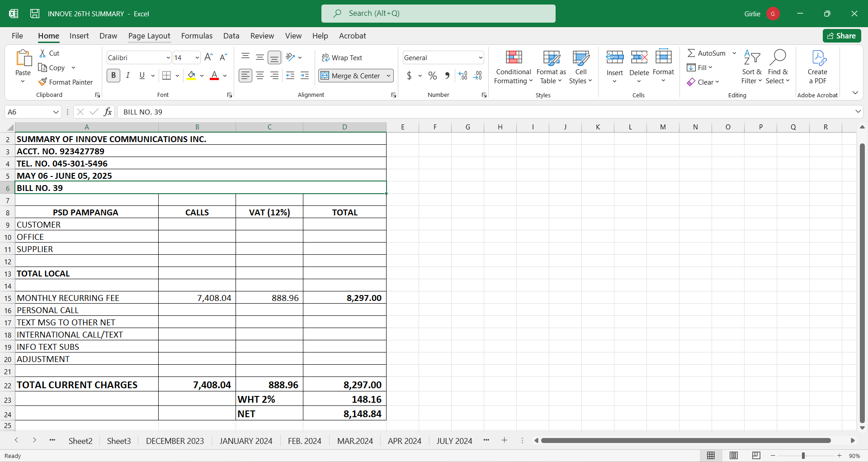Toggle Italic formatting

click(128, 76)
